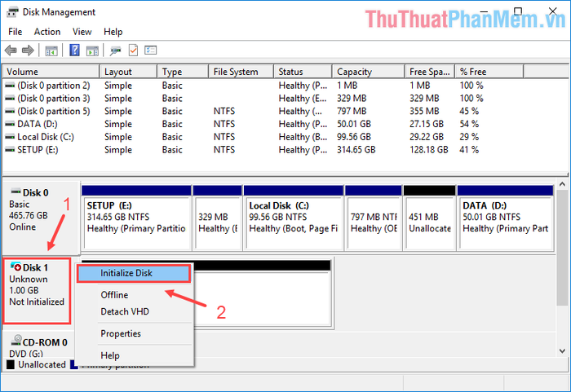
Task: Click the checkmark Properties toolbar icon
Action: coord(133,51)
